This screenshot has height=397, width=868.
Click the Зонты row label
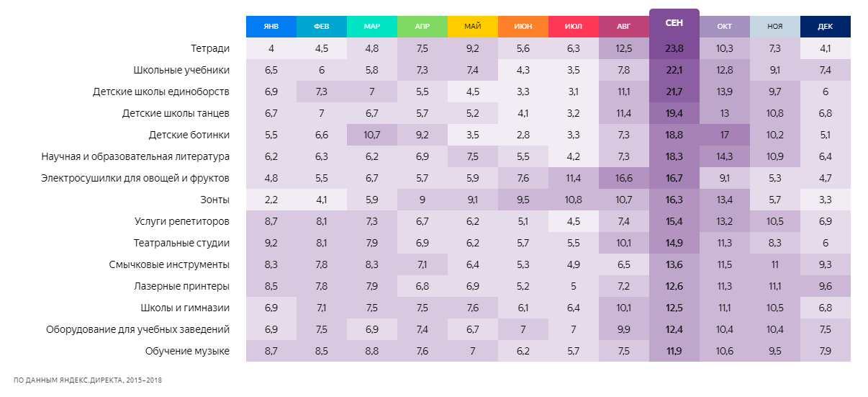[214, 200]
